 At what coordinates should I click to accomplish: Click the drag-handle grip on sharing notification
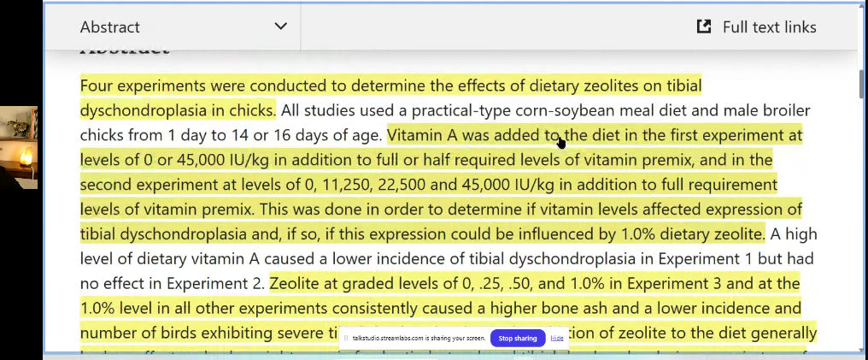click(346, 338)
